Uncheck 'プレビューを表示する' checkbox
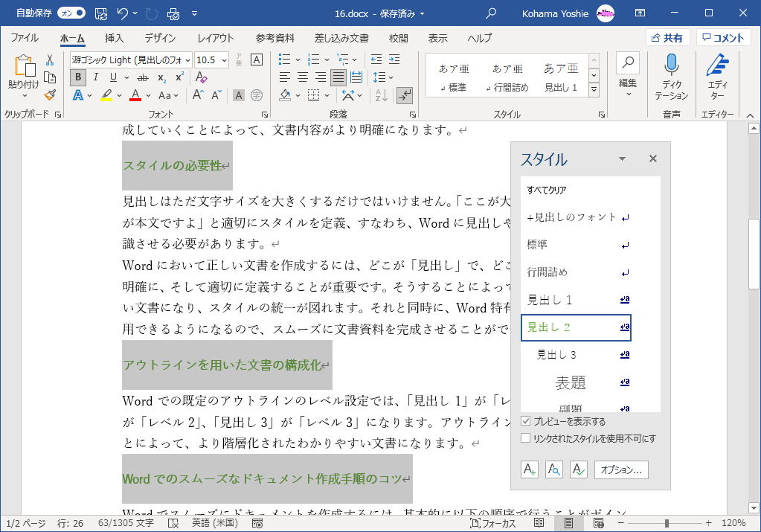This screenshot has width=761, height=532. [x=526, y=421]
